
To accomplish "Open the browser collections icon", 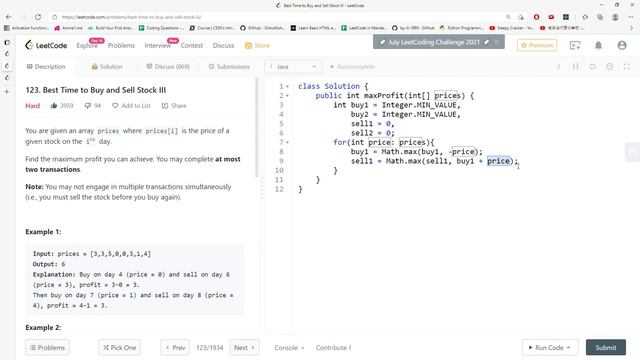I will pos(600,17).
